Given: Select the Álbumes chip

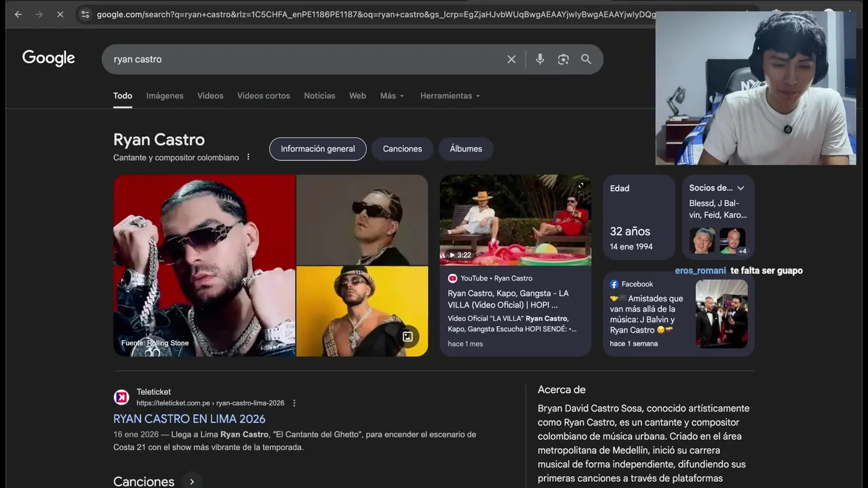Looking at the screenshot, I should [466, 149].
